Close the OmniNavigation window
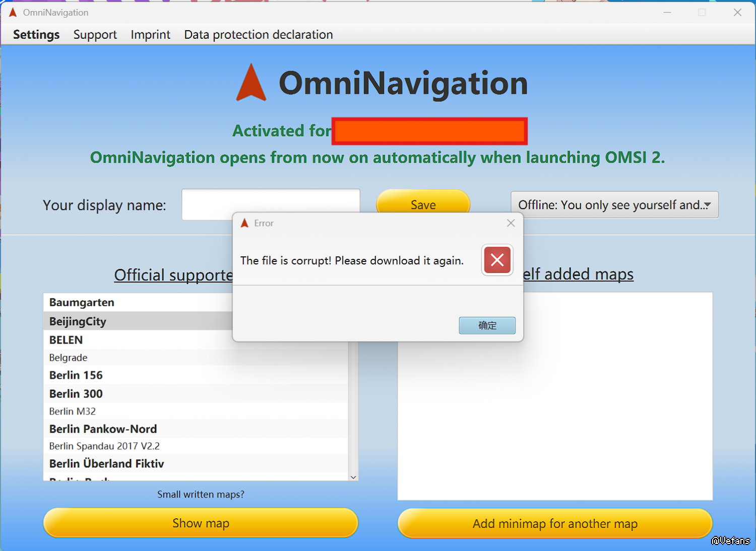 737,12
